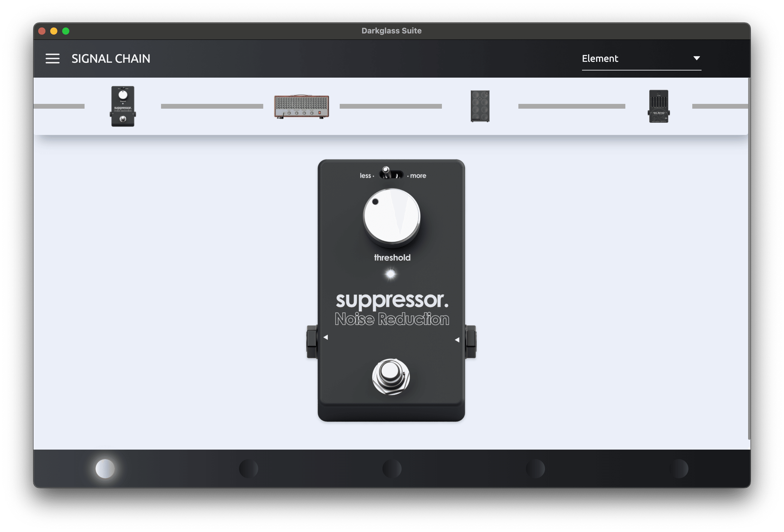
Task: Select the Six Band EQ pedal in the chain
Action: (x=659, y=106)
